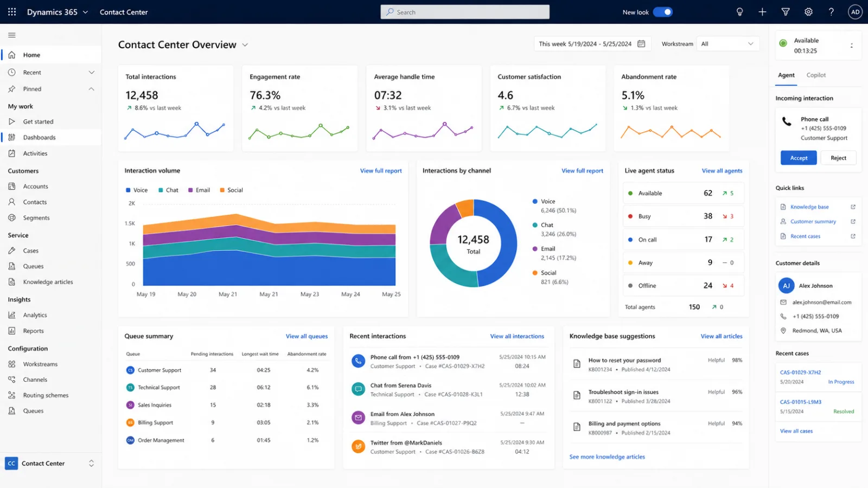Click the plus icon to create new
Image resolution: width=868 pixels, height=488 pixels.
tap(762, 12)
